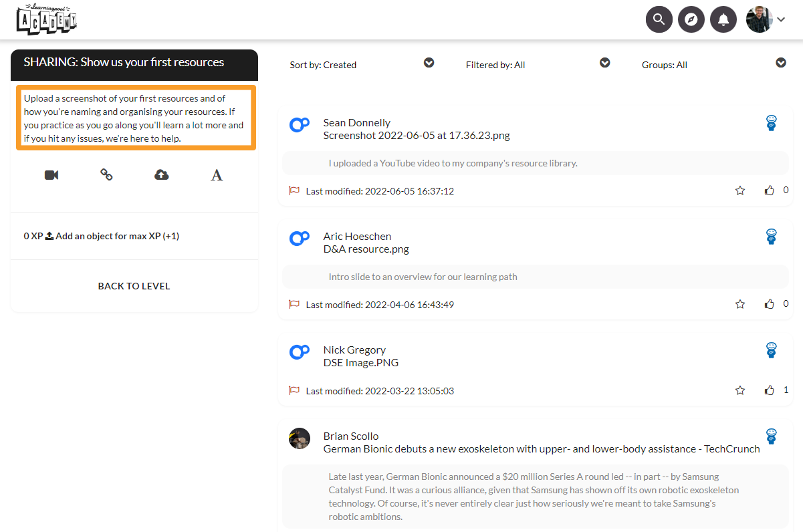Expand the Groups: All dropdown
This screenshot has width=803, height=532.
point(781,63)
